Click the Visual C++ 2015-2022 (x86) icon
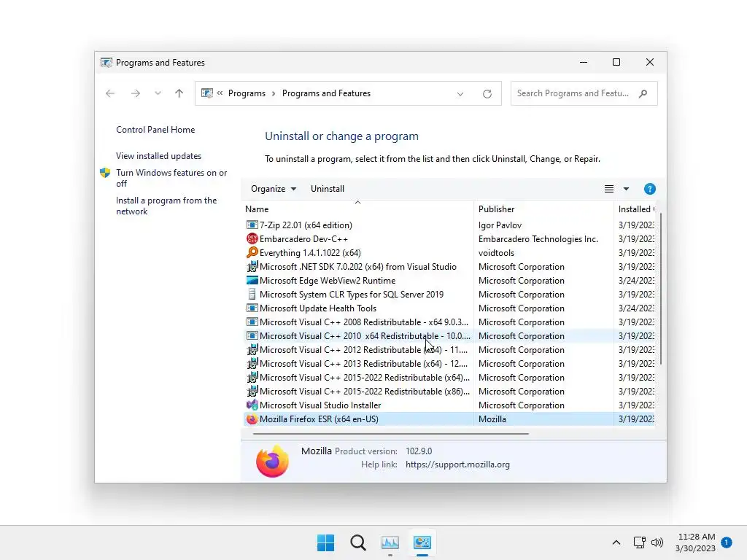Viewport: 747px width, 560px height. tap(252, 391)
